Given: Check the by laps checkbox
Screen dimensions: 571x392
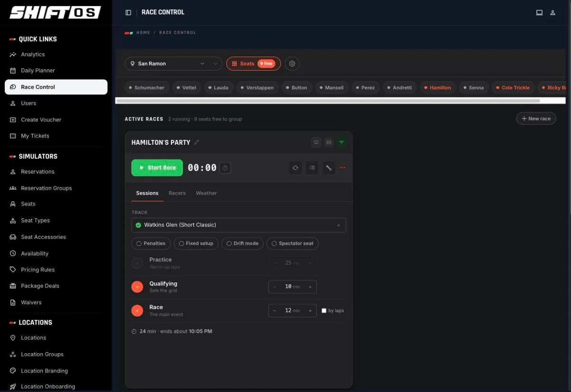Looking at the screenshot, I should [324, 311].
